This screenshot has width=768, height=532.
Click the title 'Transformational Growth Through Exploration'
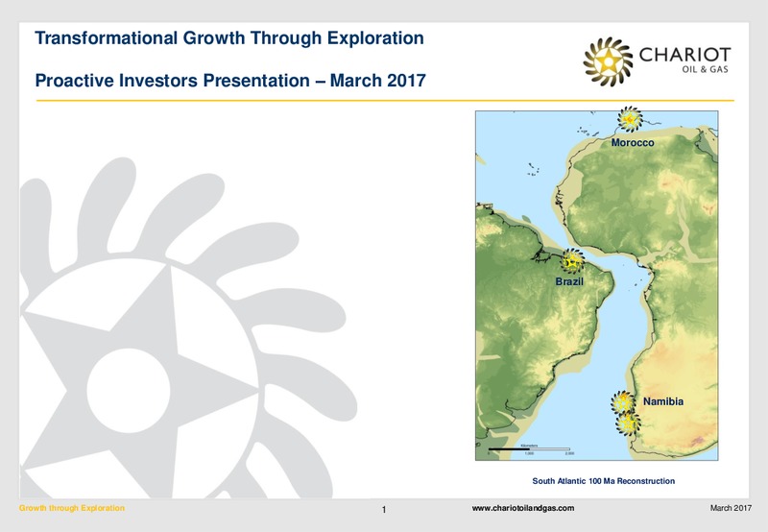(229, 38)
